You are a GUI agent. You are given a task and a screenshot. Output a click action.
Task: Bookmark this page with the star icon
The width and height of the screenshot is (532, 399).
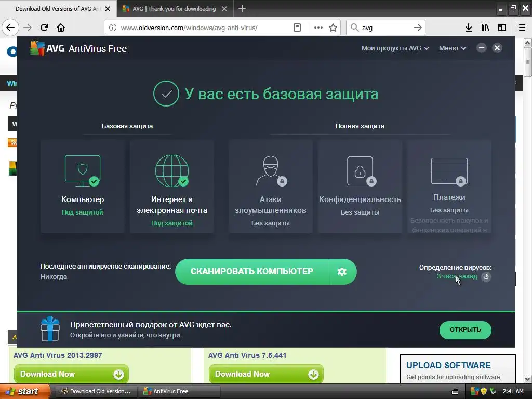333,28
